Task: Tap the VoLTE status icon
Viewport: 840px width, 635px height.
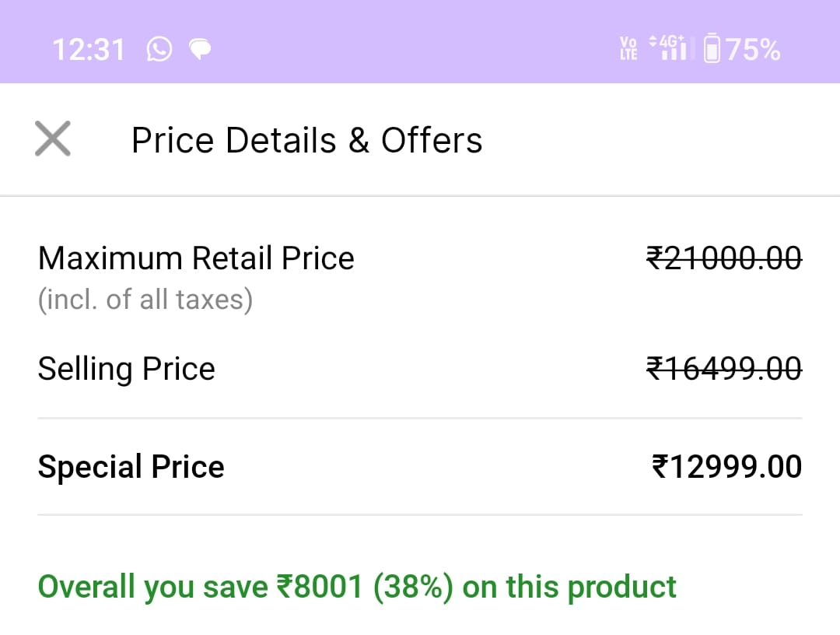Action: click(628, 49)
